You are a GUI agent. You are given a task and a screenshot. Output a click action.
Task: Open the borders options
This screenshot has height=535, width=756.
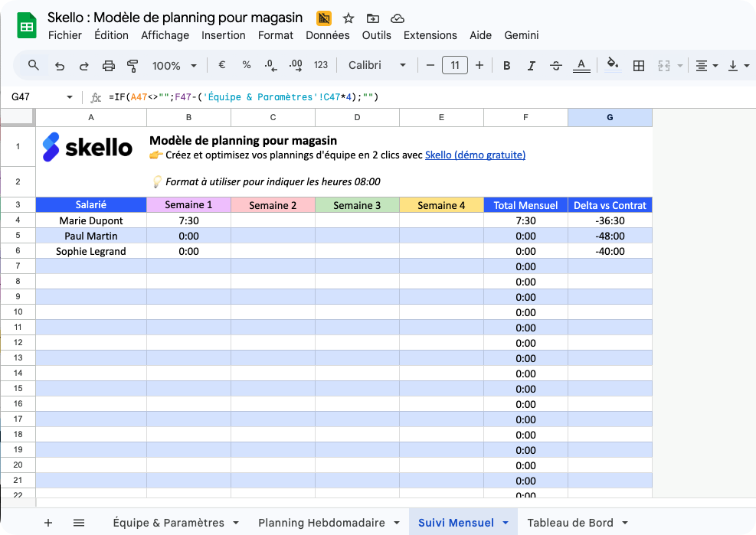639,66
